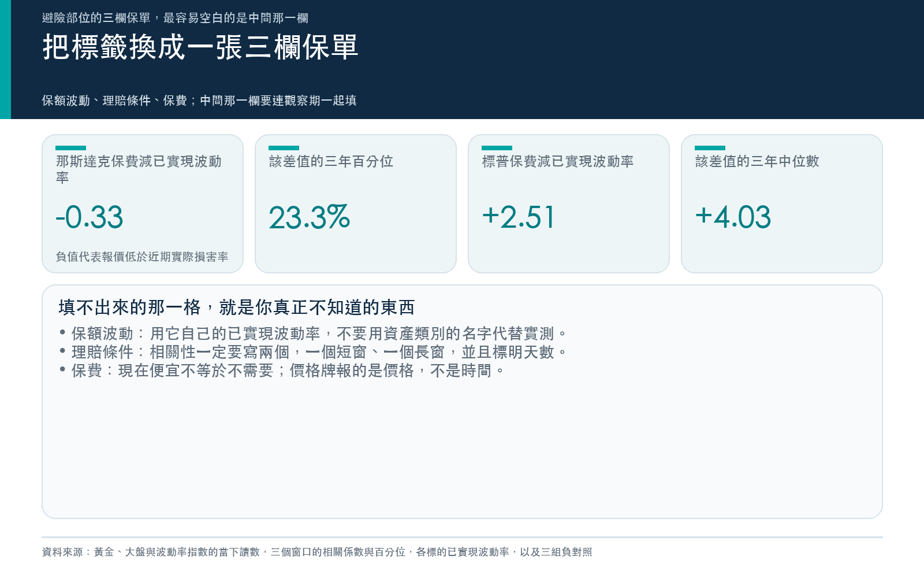Screen dimensions: 924x578
Task: Click the bullet starting 理賠條件：
Action: pyautogui.click(x=314, y=352)
